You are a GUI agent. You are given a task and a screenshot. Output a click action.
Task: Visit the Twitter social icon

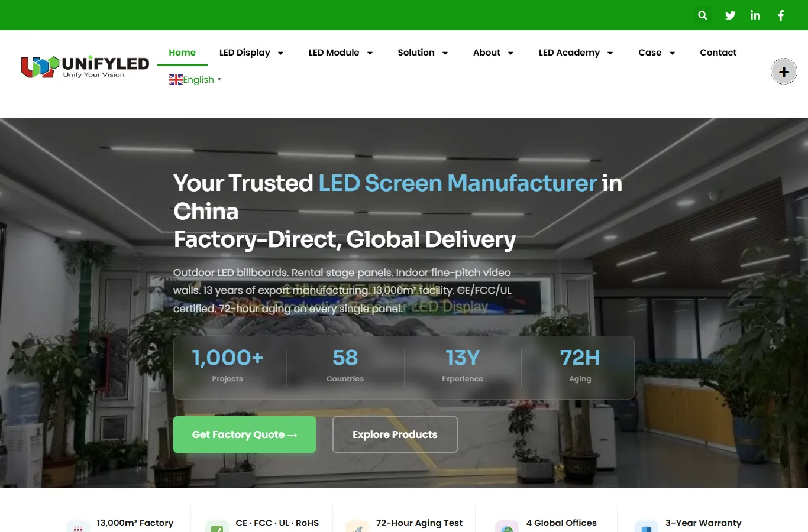click(x=731, y=15)
